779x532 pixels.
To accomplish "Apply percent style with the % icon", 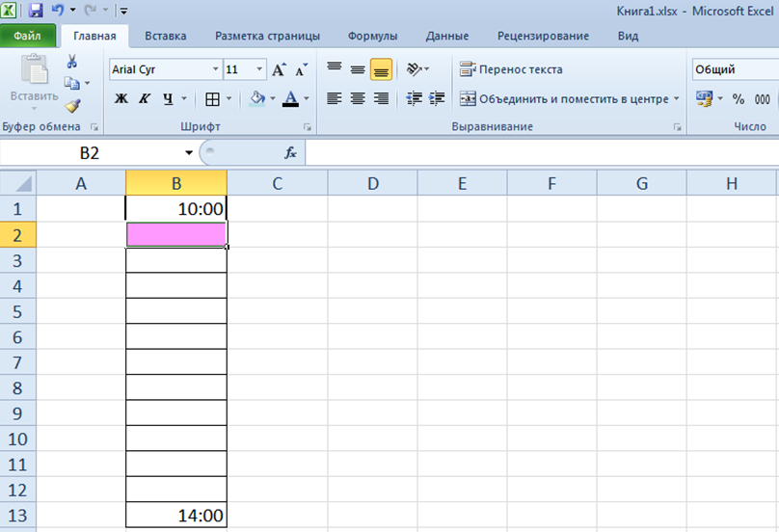I will [x=739, y=98].
